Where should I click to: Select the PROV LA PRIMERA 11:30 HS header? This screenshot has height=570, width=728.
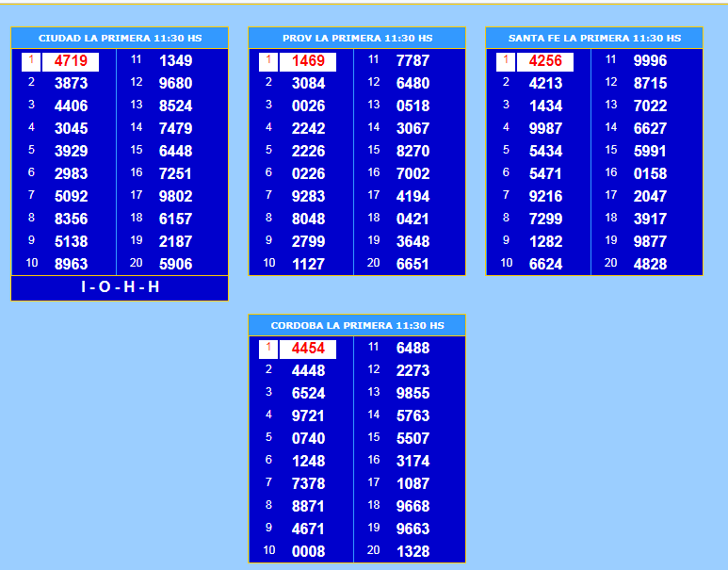tap(357, 39)
